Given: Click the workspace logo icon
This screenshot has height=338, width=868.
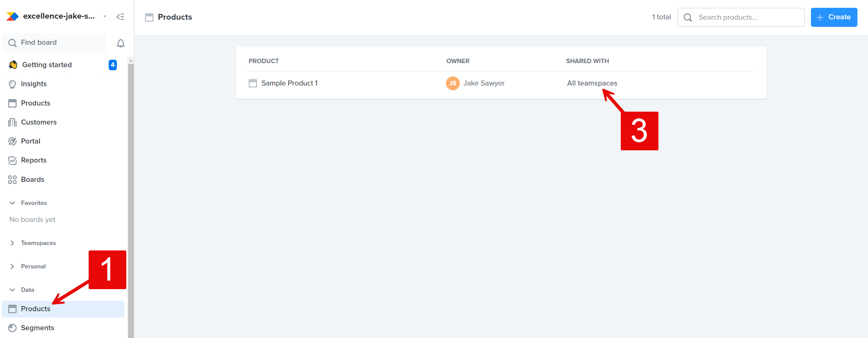Looking at the screenshot, I should click(12, 16).
